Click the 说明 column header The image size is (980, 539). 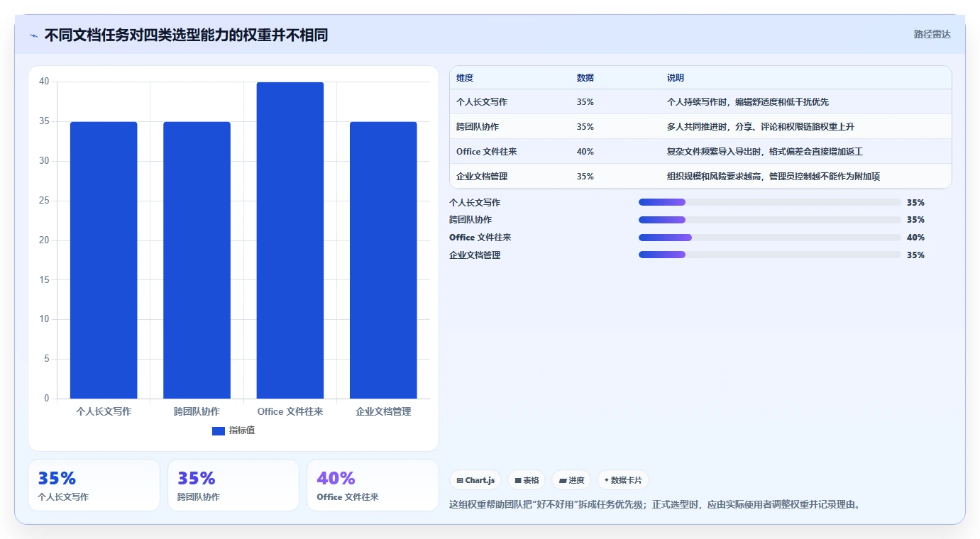click(x=676, y=78)
